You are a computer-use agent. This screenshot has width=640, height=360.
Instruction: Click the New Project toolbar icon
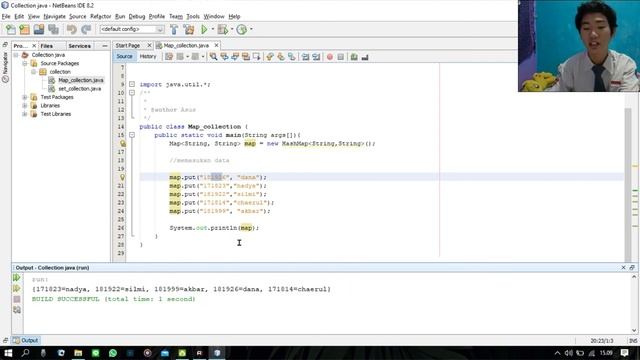24,29
